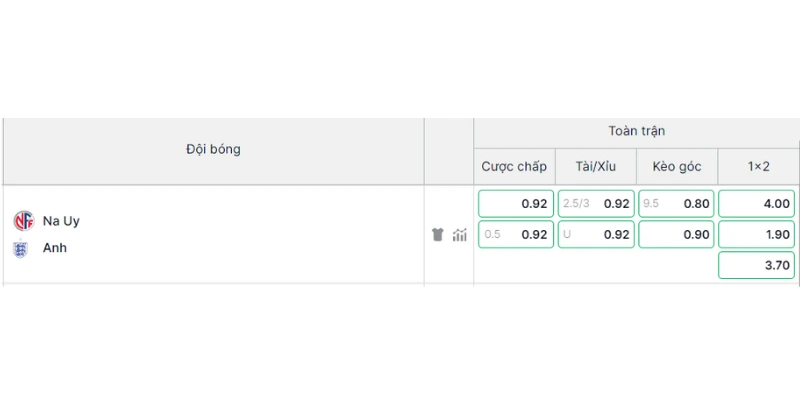Open the Na Uy team name
The image size is (800, 400).
click(61, 221)
